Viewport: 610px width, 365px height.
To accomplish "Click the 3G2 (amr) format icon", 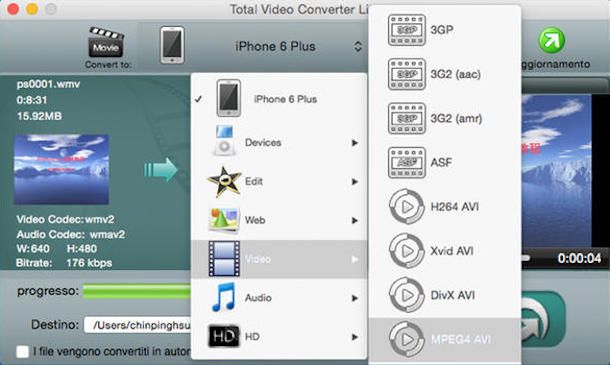I will [x=407, y=118].
